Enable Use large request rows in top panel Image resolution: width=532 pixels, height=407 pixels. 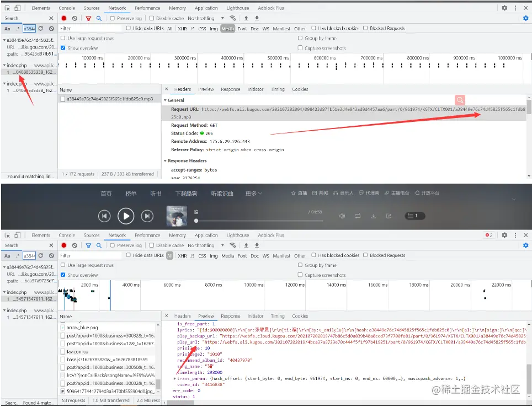coord(63,38)
